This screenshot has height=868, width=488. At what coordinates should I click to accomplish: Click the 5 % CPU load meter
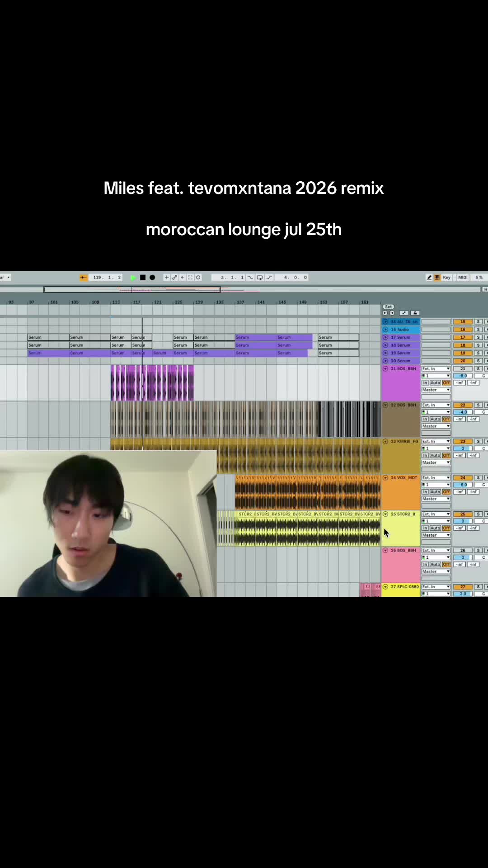tap(479, 278)
